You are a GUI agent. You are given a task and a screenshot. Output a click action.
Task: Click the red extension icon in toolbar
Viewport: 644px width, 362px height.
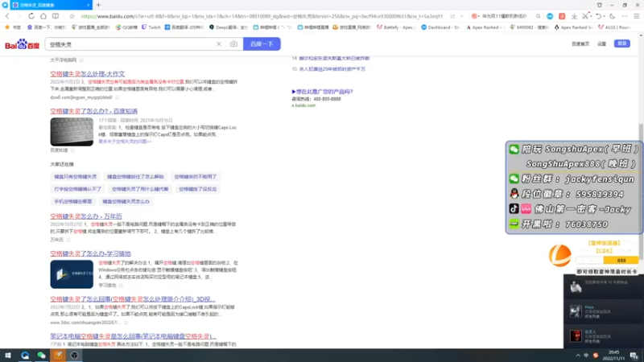pyautogui.click(x=562, y=16)
